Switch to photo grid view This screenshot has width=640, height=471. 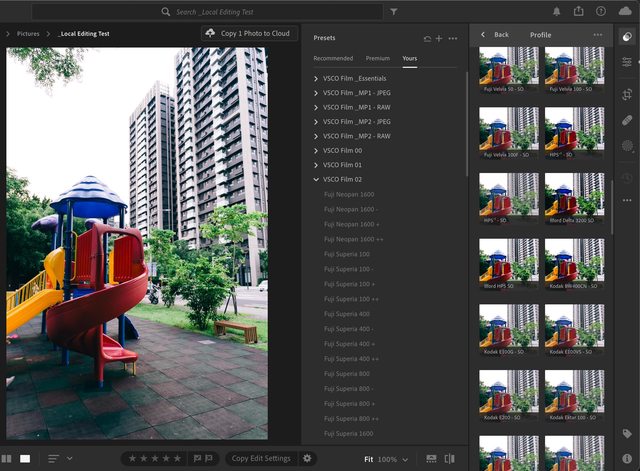coord(7,458)
